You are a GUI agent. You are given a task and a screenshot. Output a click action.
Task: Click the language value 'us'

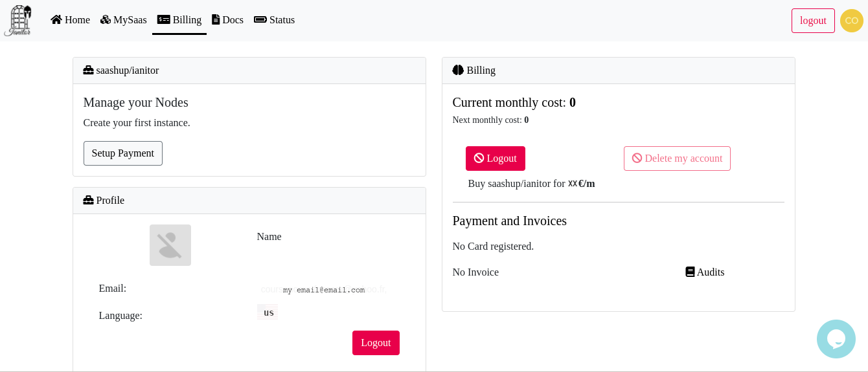(268, 312)
